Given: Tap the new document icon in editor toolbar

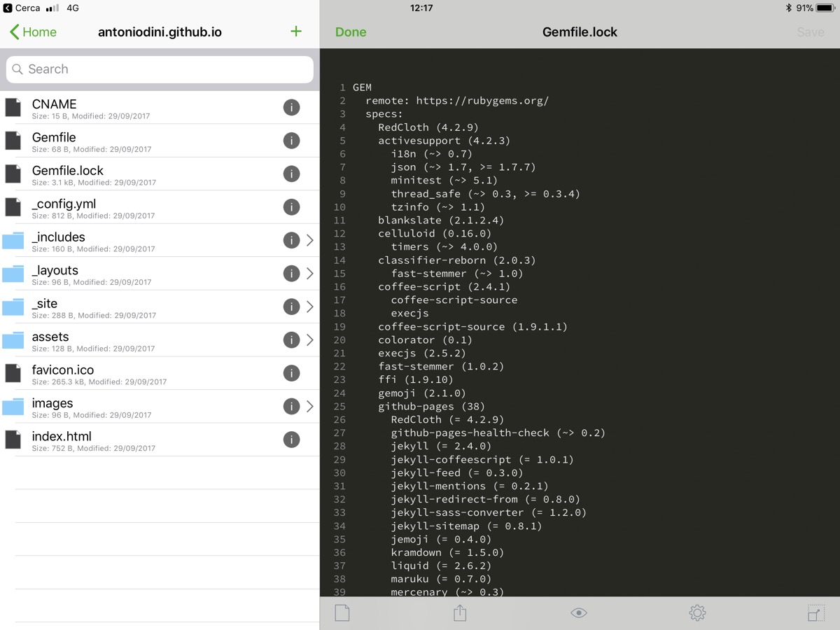Looking at the screenshot, I should point(342,613).
